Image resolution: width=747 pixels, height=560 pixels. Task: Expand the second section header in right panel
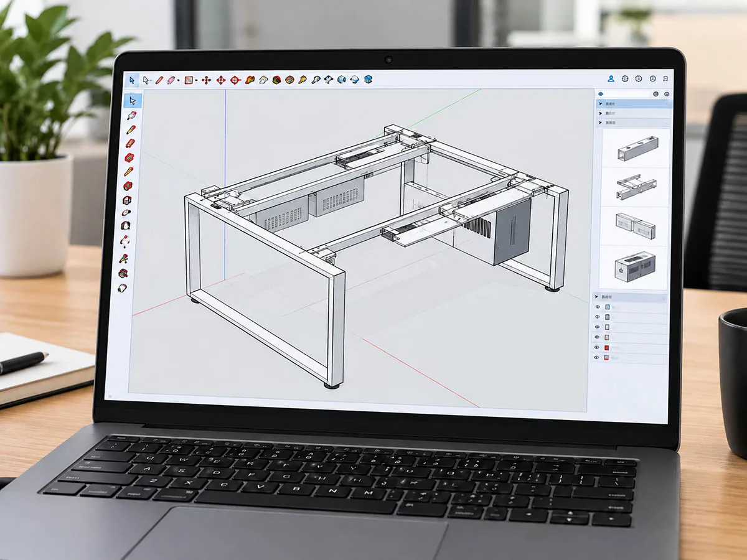[634, 113]
